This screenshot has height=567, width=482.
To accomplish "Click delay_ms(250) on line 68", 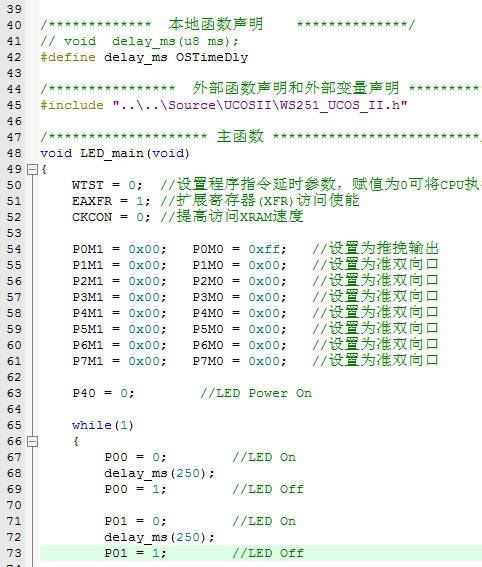I will (159, 473).
